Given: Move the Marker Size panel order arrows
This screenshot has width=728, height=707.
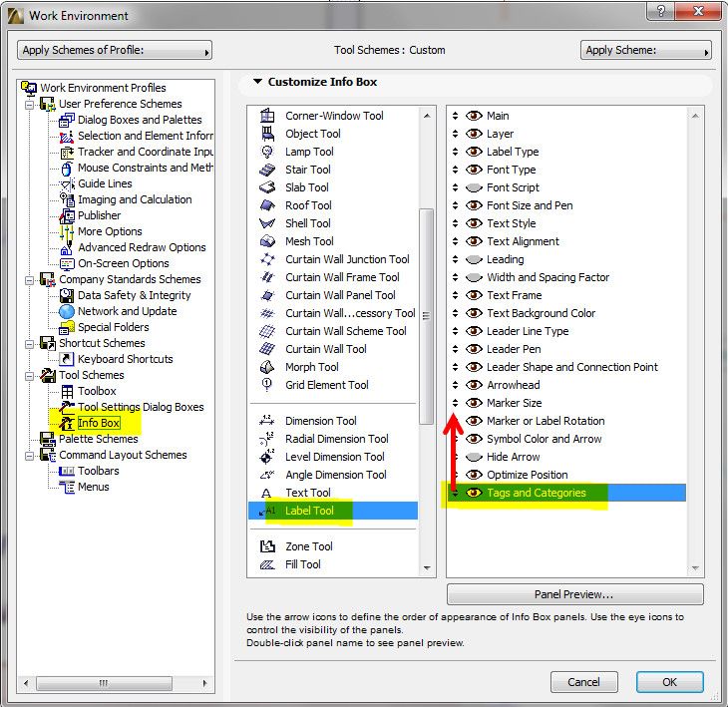Looking at the screenshot, I should (455, 403).
